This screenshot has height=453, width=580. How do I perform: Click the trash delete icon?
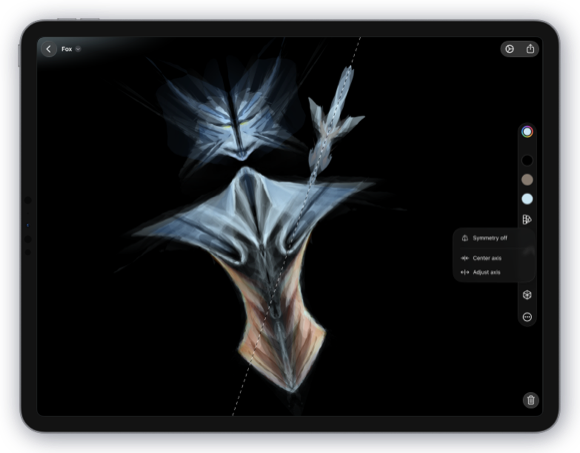click(x=531, y=400)
